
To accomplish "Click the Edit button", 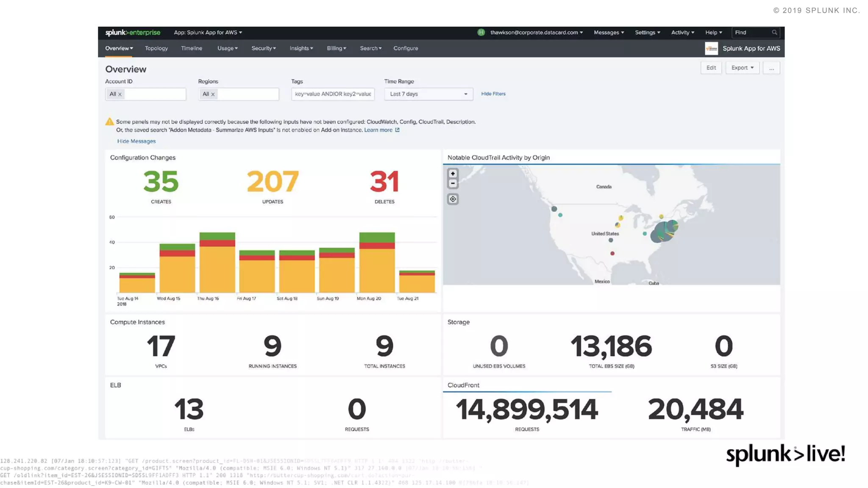I will (711, 68).
